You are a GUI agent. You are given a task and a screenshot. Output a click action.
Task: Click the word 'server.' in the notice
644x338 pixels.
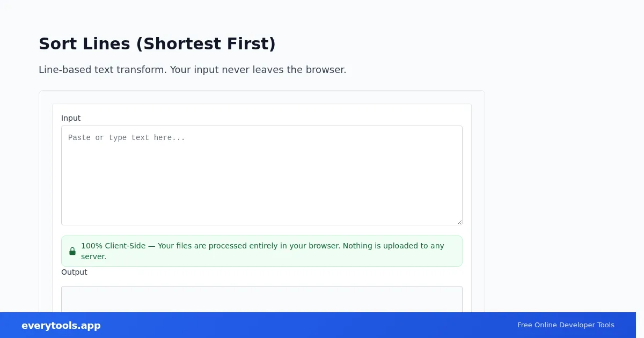pos(94,256)
